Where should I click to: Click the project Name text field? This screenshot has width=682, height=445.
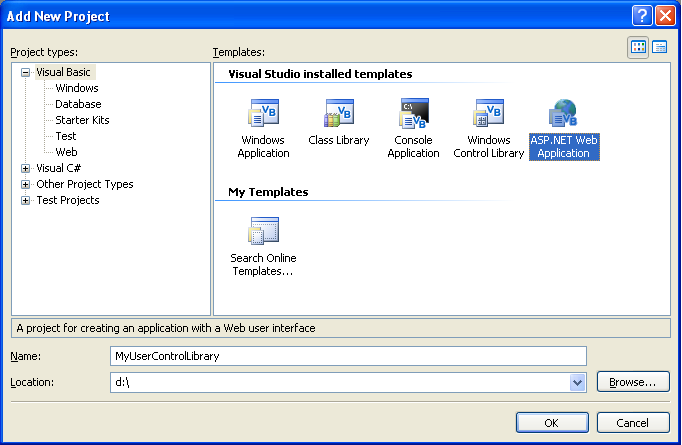[x=347, y=356]
